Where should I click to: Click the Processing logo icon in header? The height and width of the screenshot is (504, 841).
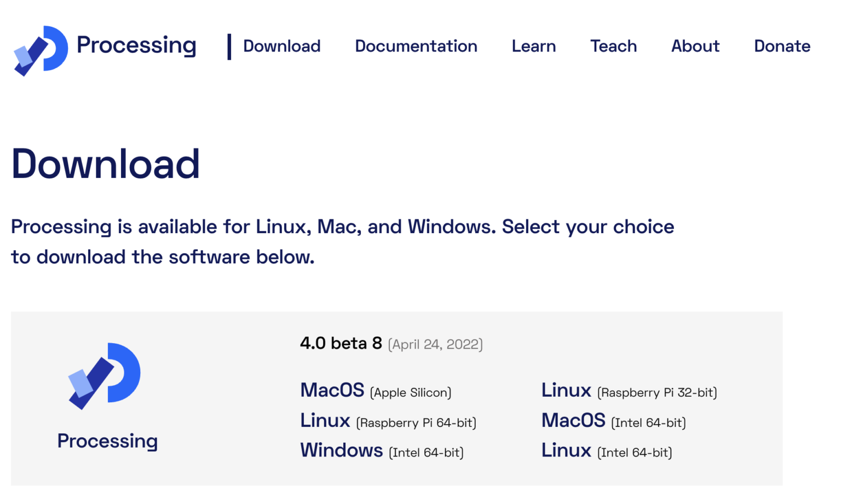pos(41,50)
